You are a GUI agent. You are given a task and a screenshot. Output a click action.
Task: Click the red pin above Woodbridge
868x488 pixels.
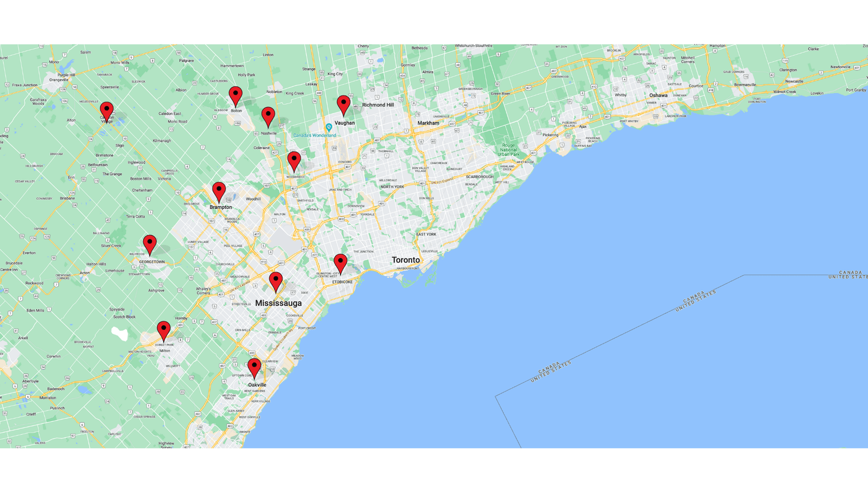(x=294, y=160)
